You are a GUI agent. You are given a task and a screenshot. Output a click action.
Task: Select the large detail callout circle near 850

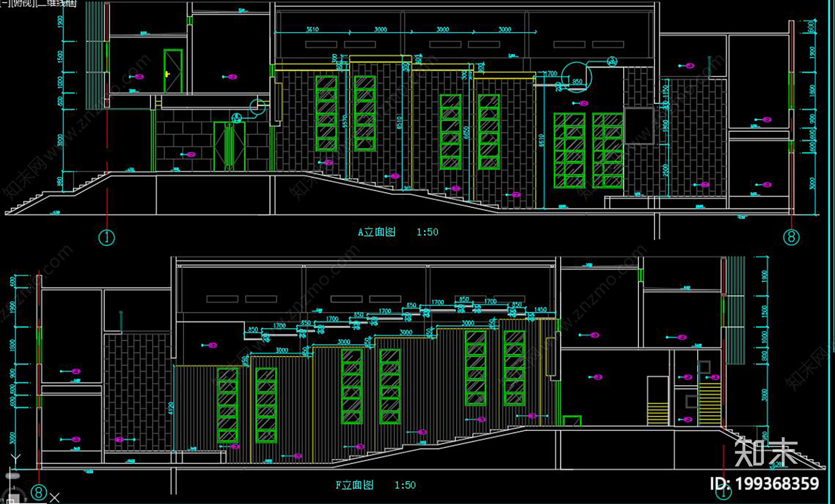(x=577, y=77)
